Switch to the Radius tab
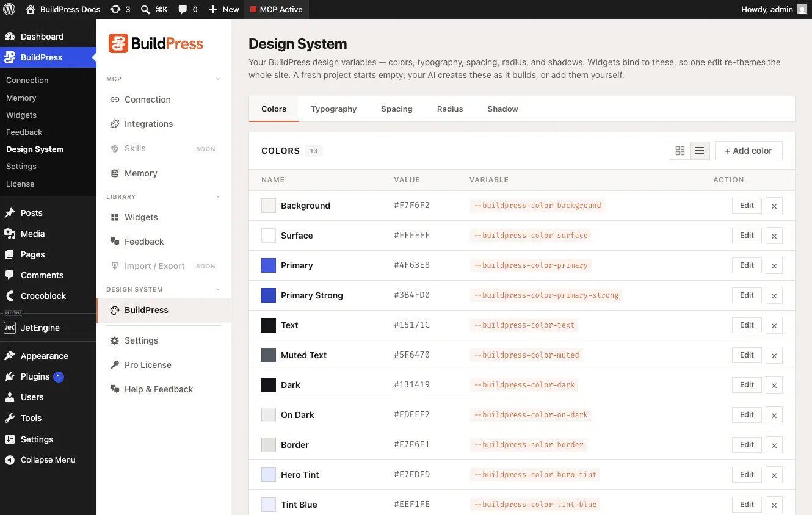The height and width of the screenshot is (515, 812). pos(450,109)
